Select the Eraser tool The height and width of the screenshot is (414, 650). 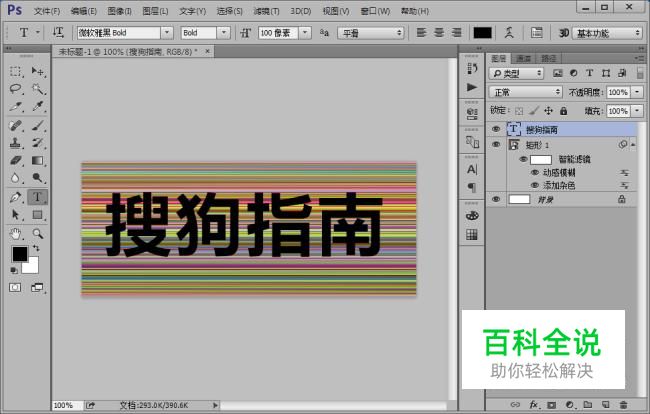pos(16,160)
